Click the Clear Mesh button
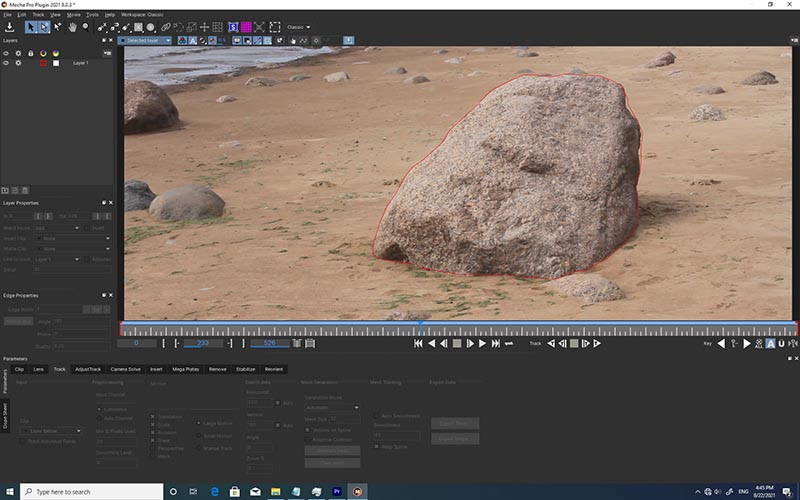This screenshot has height=500, width=800. 332,463
